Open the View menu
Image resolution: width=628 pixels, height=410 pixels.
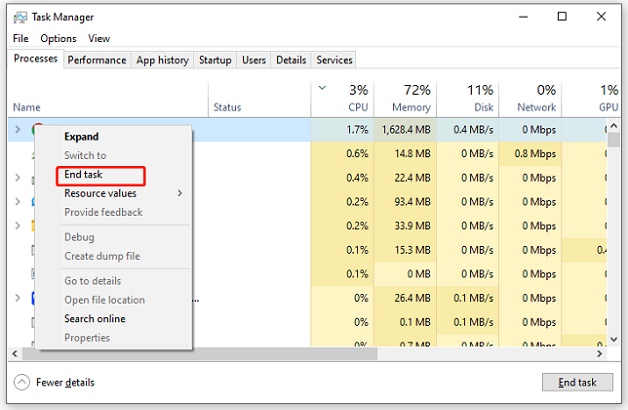99,39
